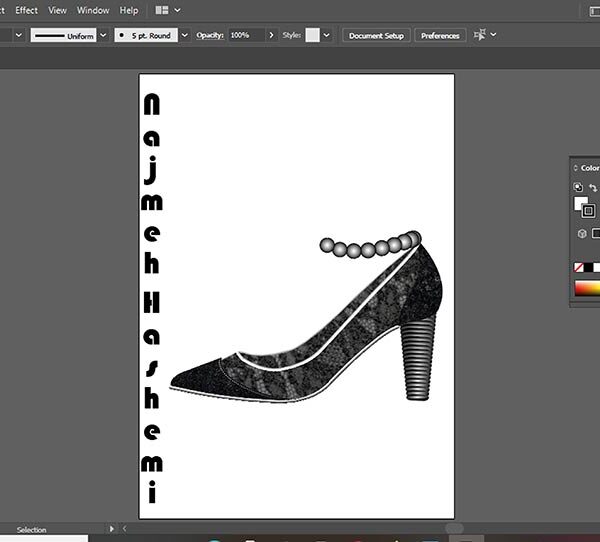Open the Effect menu

click(26, 10)
